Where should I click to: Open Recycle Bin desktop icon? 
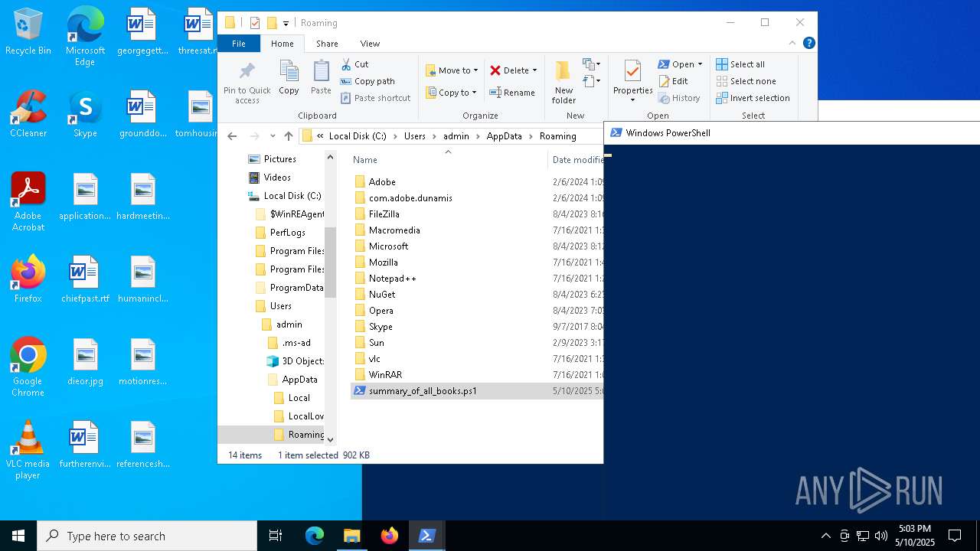point(28,32)
